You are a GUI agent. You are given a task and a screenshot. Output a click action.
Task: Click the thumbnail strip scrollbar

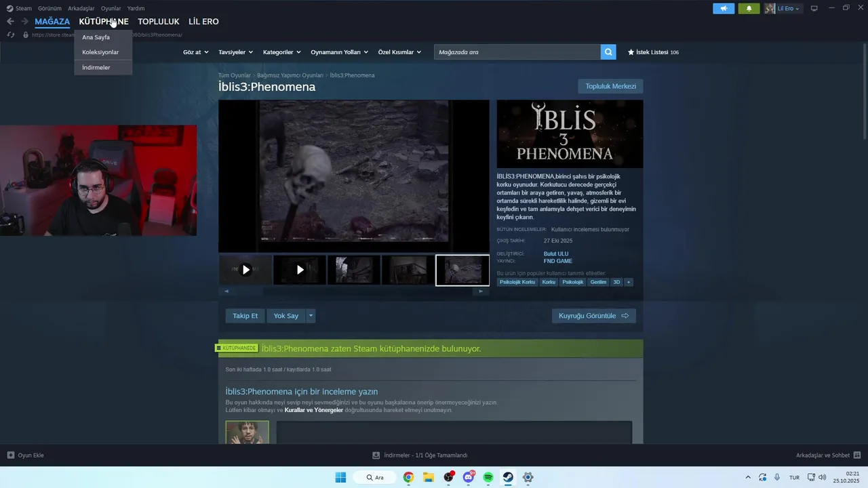[353, 291]
